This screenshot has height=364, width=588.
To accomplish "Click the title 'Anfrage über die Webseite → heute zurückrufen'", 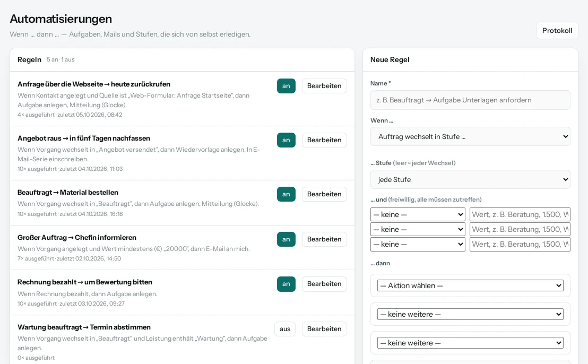I will [x=94, y=84].
